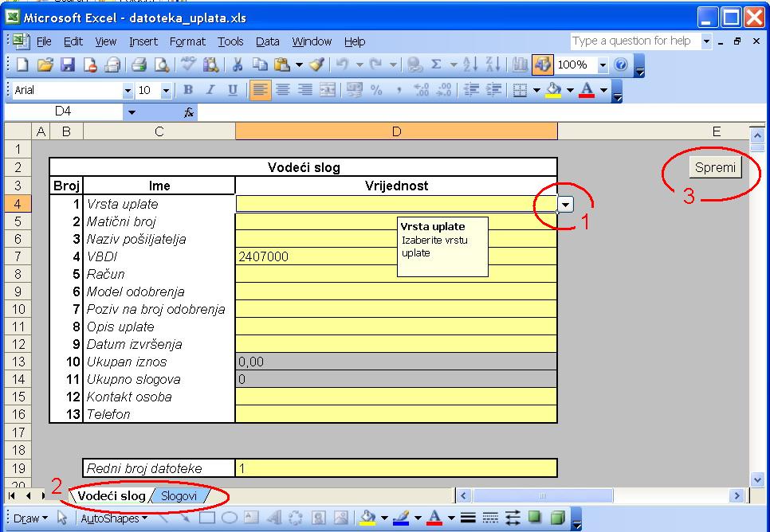The width and height of the screenshot is (770, 532).
Task: Open the AutoShapes menu button
Action: (x=114, y=518)
